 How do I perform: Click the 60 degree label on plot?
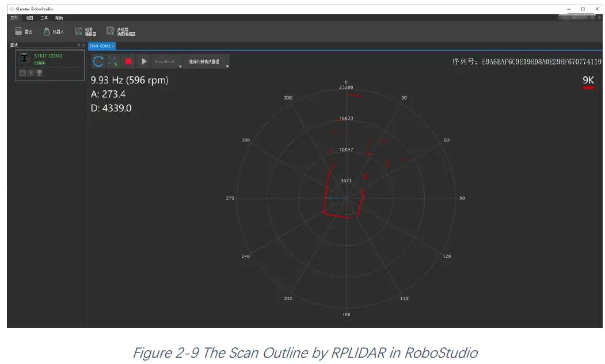(447, 140)
